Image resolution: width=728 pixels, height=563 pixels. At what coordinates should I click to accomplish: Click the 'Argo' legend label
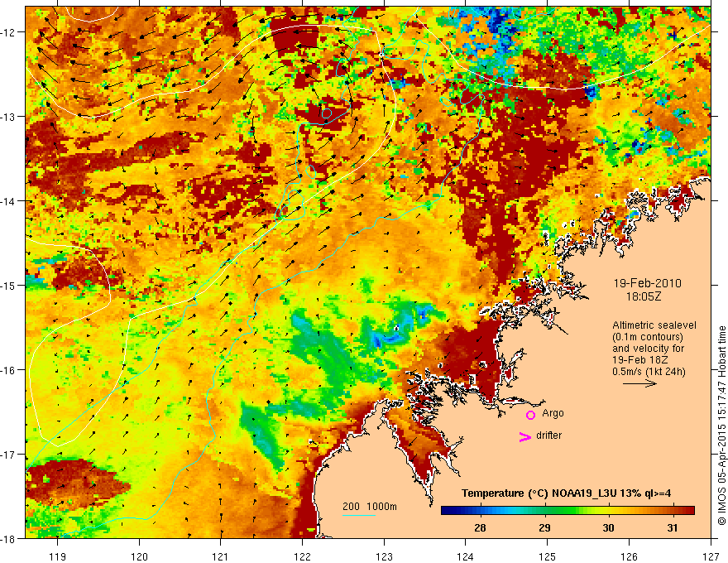[553, 413]
